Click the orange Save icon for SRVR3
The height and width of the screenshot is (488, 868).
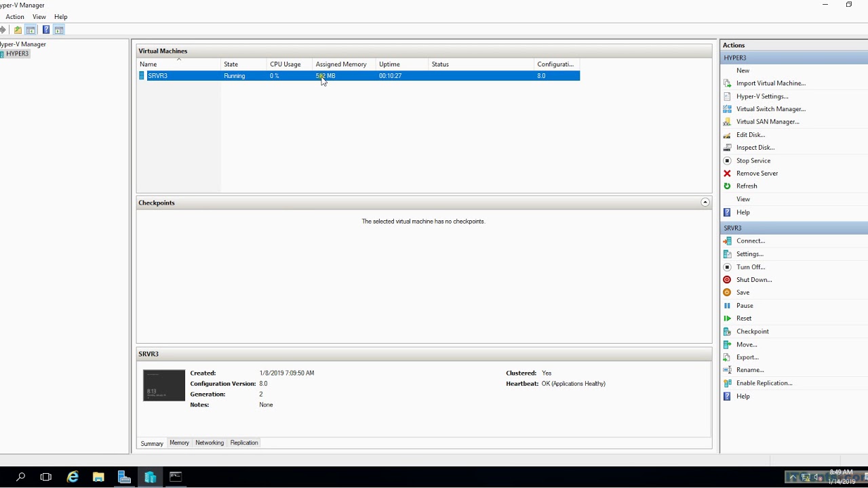727,293
